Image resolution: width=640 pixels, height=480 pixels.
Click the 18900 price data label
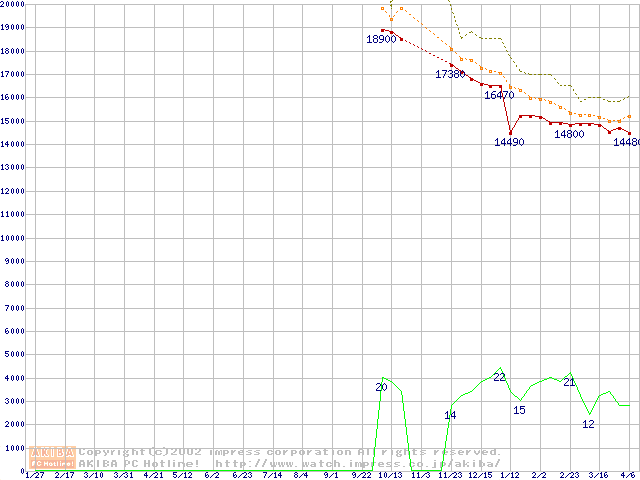click(381, 40)
